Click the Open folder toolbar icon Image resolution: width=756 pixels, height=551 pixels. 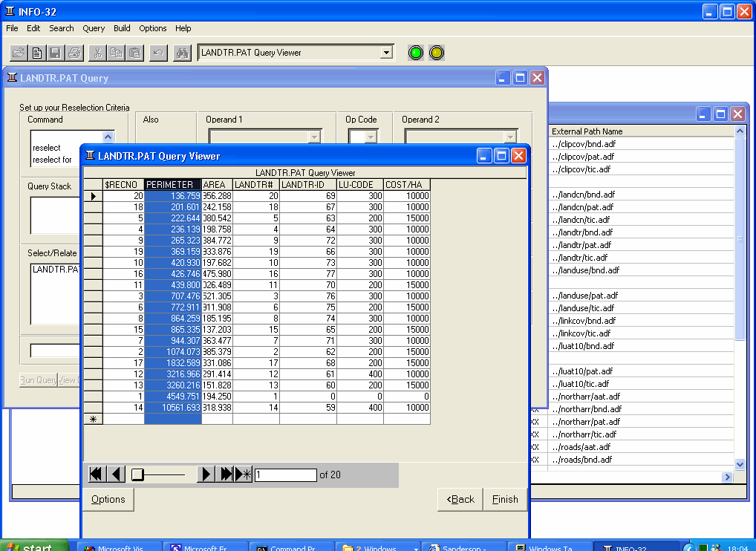(19, 53)
